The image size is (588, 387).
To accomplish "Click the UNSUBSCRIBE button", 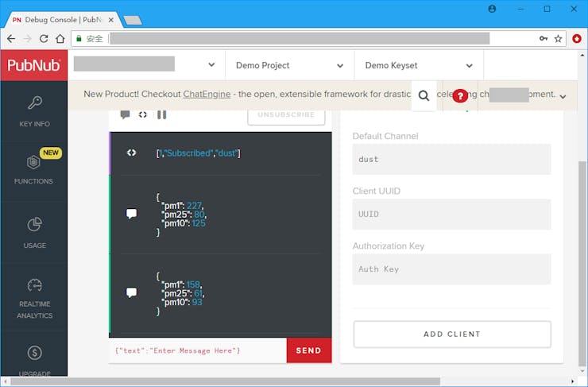I will click(x=286, y=116).
